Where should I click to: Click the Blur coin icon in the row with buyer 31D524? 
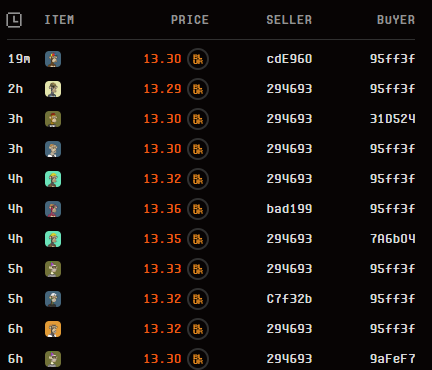tap(198, 119)
